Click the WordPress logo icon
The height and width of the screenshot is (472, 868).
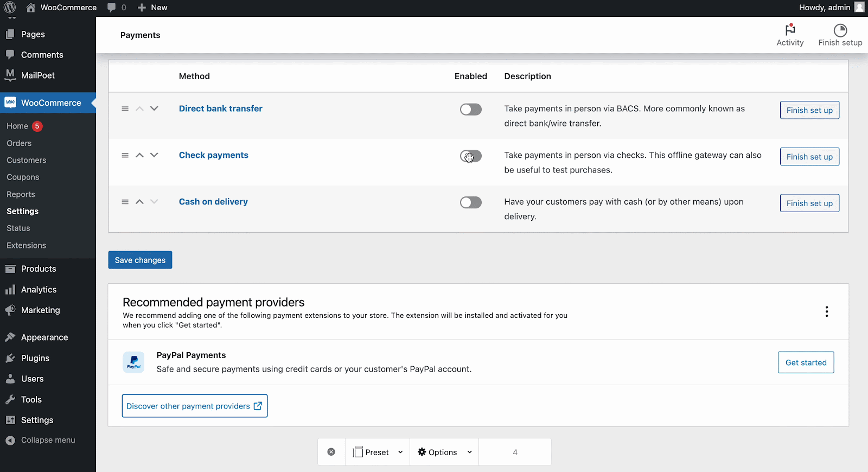tap(10, 8)
